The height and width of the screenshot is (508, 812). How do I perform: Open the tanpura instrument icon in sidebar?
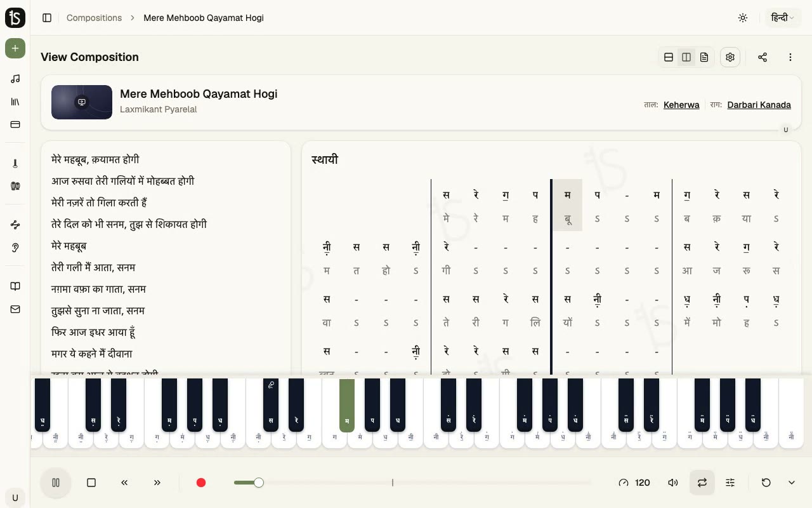(x=15, y=163)
